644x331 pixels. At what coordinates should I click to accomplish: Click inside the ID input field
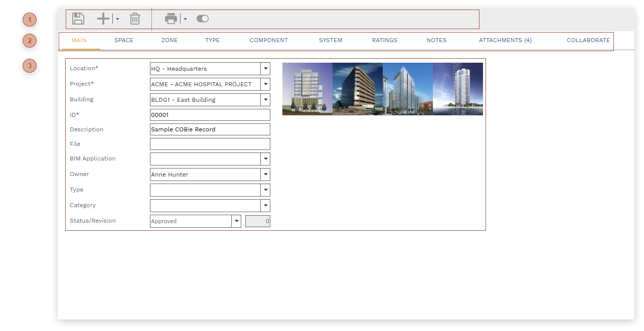(x=210, y=114)
